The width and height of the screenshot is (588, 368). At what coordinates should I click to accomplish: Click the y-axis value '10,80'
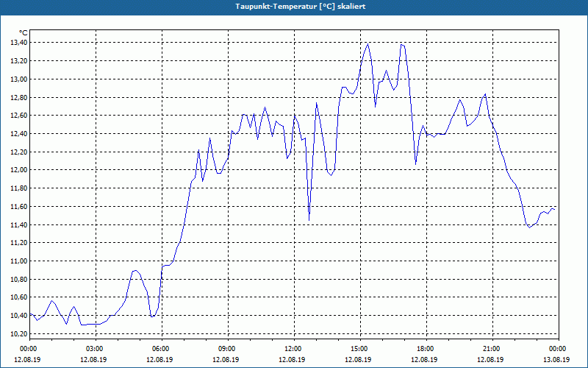coord(18,280)
